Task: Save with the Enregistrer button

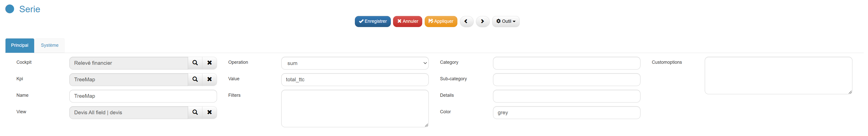Action: 372,21
